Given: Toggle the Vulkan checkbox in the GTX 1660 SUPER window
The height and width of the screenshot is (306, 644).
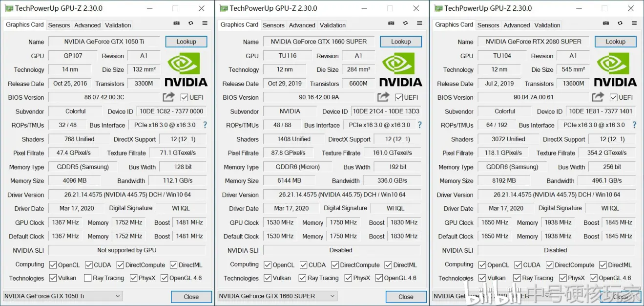Looking at the screenshot, I should click(x=268, y=278).
